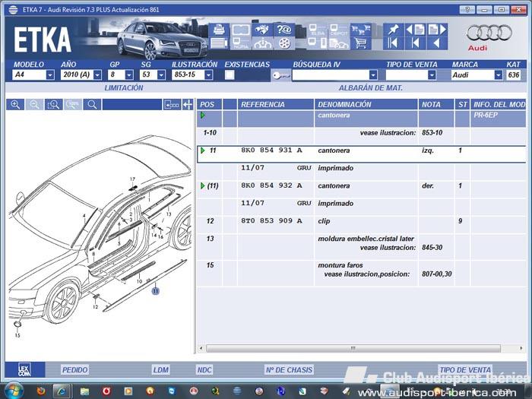This screenshot has width=532, height=399.
Task: Click the panel resize arrows icon
Action: pos(188,104)
